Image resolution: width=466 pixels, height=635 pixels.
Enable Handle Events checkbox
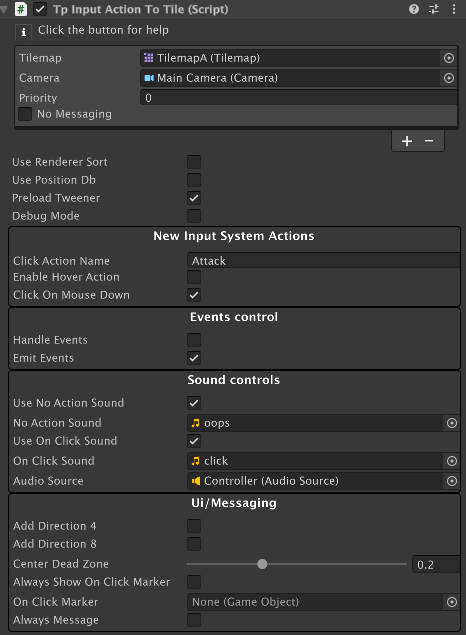(x=194, y=340)
